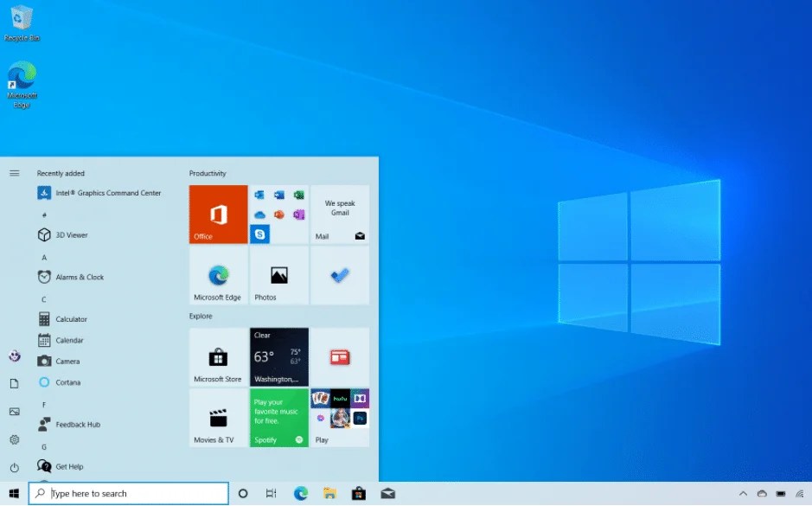Open the Photos tile
The height and width of the screenshot is (506, 812).
pos(279,275)
